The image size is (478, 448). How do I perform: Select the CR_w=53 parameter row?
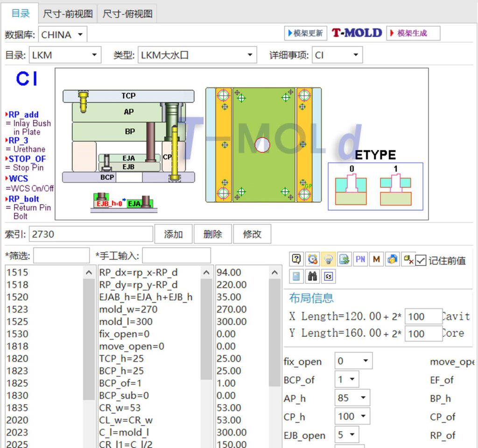pyautogui.click(x=149, y=407)
